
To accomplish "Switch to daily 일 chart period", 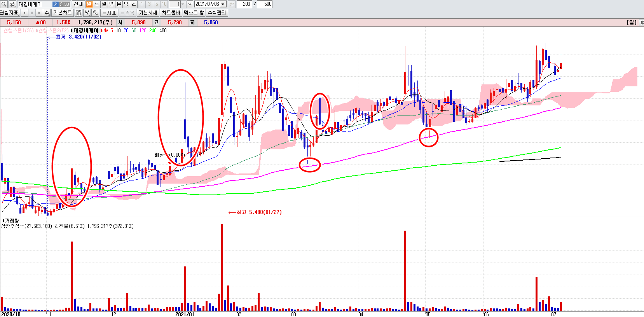I will click(x=89, y=4).
